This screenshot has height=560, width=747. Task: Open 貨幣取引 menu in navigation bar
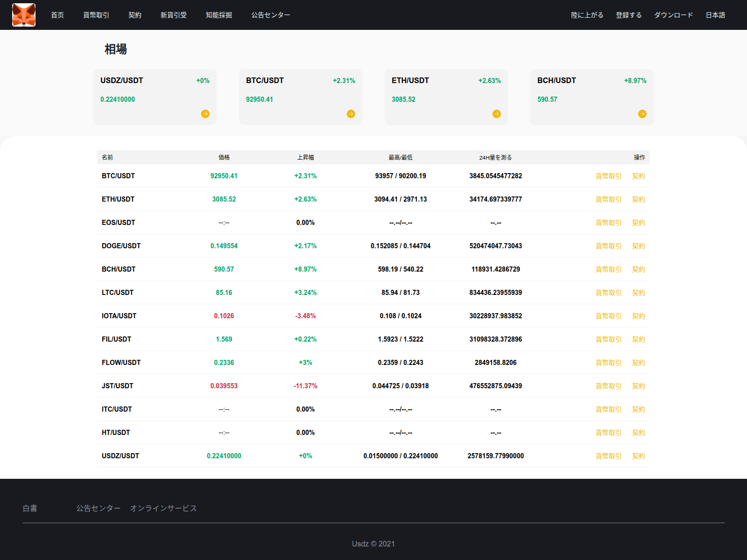point(96,15)
